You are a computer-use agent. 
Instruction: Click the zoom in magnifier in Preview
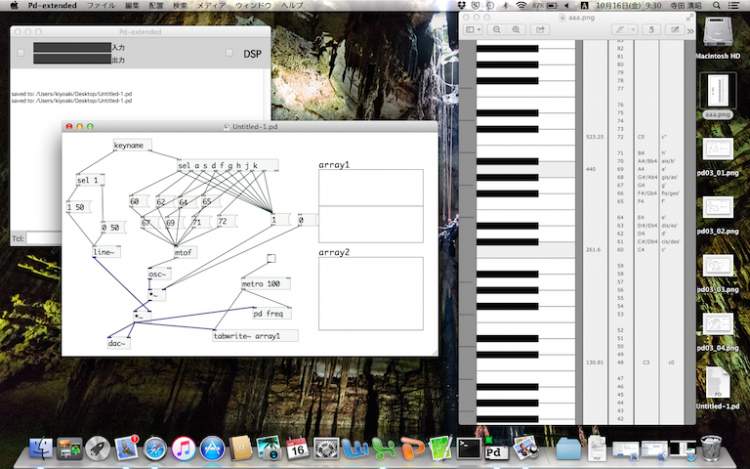(515, 30)
